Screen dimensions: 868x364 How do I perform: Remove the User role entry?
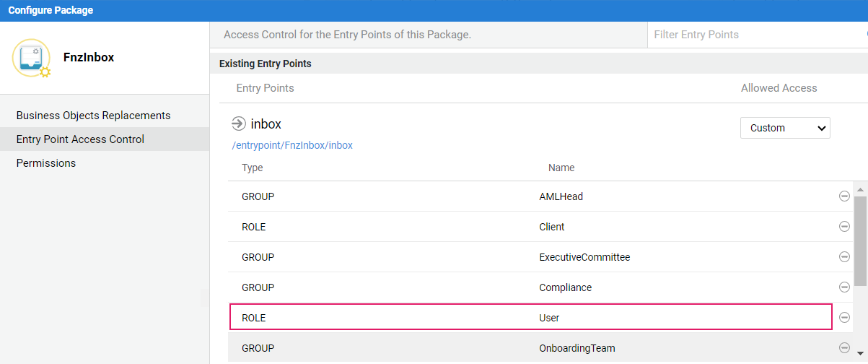[x=844, y=318]
